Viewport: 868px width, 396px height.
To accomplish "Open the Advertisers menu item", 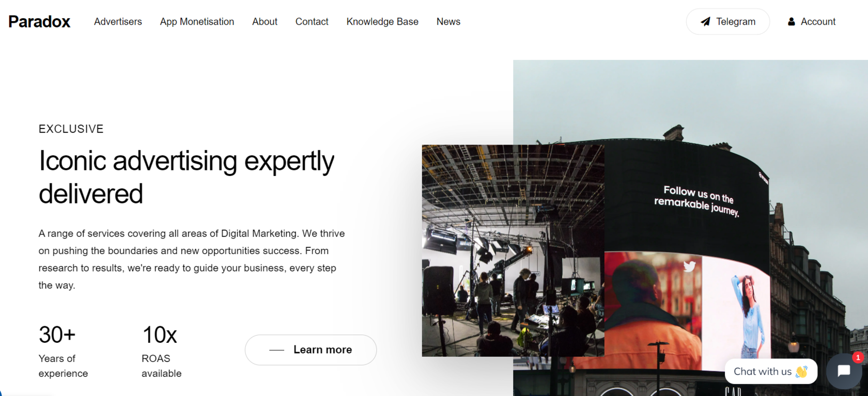I will pyautogui.click(x=118, y=22).
